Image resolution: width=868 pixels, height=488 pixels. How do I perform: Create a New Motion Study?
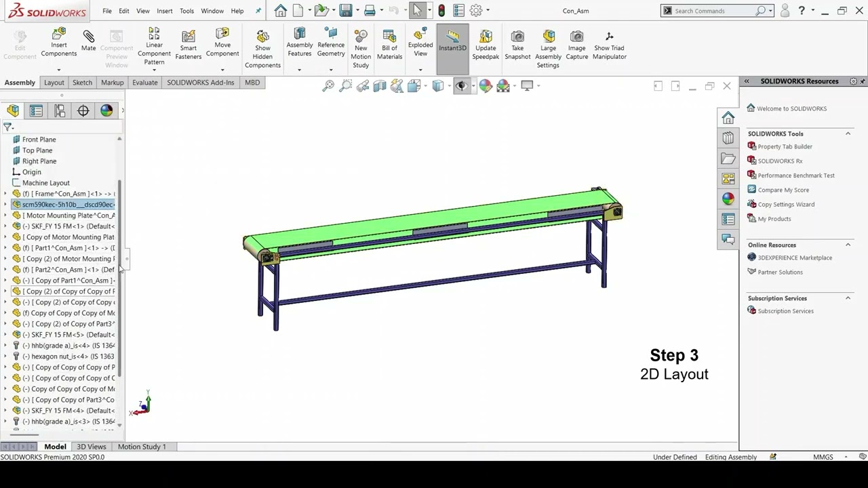(x=361, y=47)
